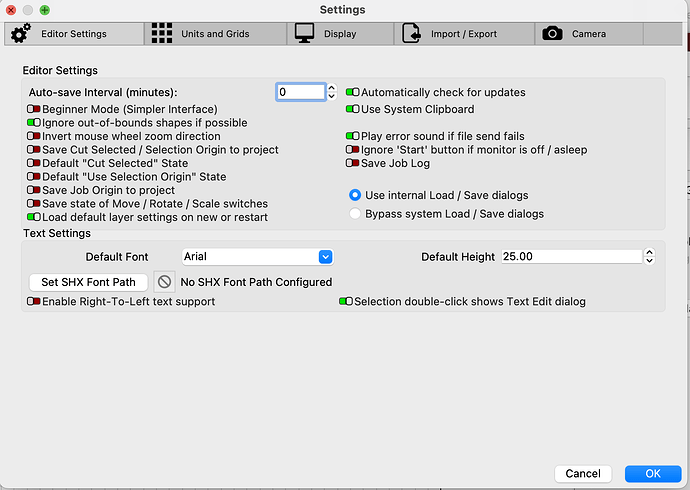This screenshot has height=490, width=690.
Task: Decrease Default Height with the down arrow
Action: (x=650, y=260)
